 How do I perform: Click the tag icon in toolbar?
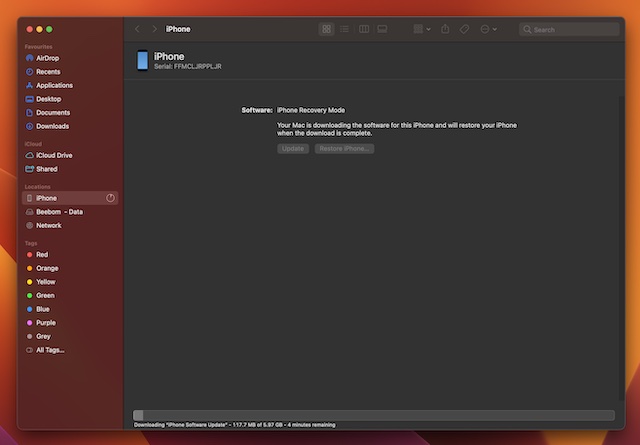464,29
